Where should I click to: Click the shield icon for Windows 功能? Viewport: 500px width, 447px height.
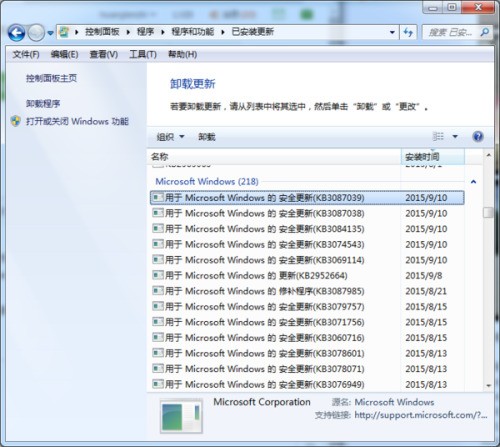16,121
